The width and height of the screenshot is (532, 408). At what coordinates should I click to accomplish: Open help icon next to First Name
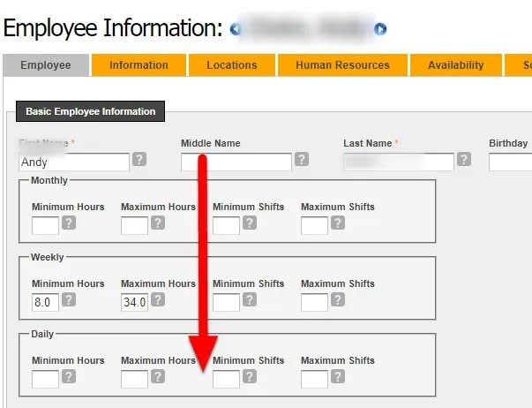(139, 159)
